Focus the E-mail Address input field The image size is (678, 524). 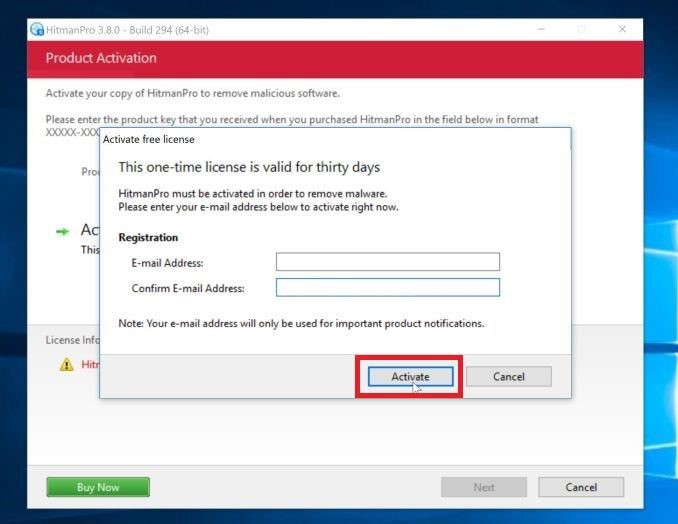pyautogui.click(x=387, y=262)
